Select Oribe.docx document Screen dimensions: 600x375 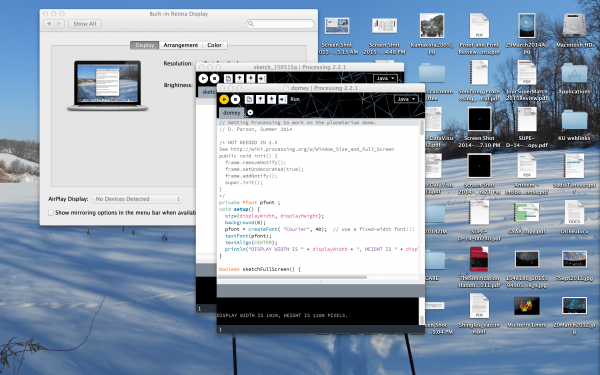pos(574,213)
